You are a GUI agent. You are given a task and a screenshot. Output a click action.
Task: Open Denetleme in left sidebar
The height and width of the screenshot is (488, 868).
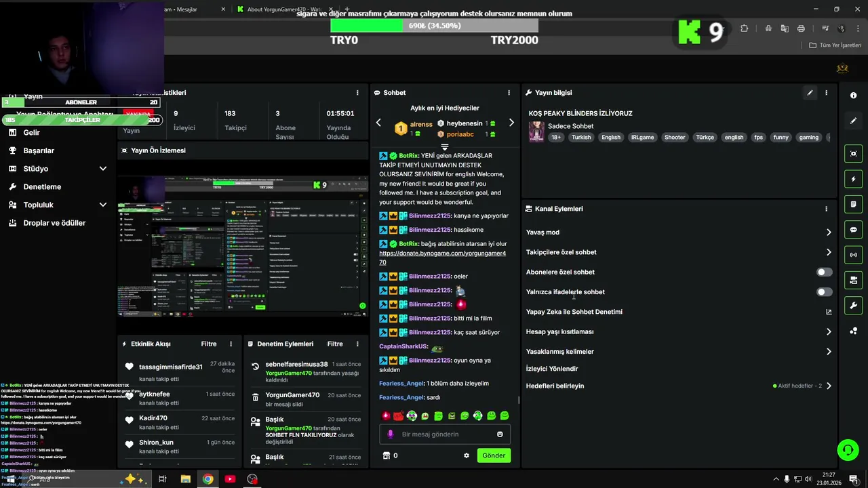[42, 186]
